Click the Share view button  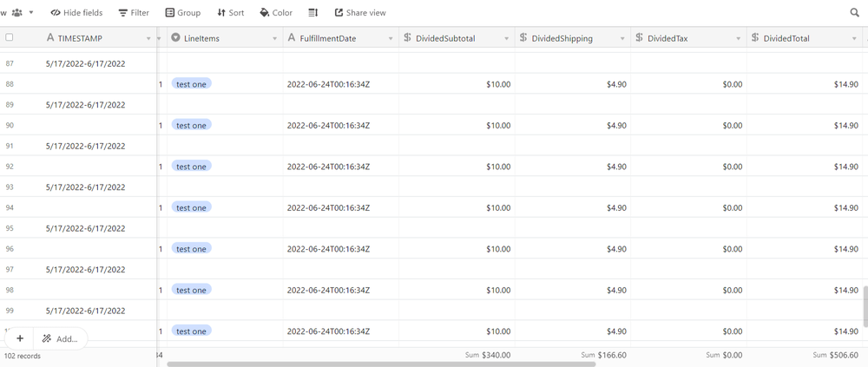(360, 13)
